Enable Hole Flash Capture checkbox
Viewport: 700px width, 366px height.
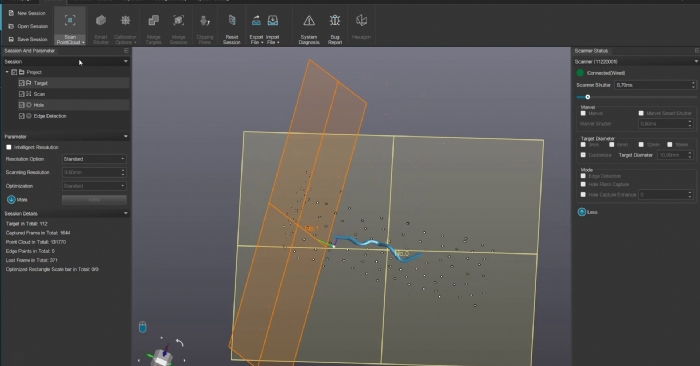(x=583, y=184)
